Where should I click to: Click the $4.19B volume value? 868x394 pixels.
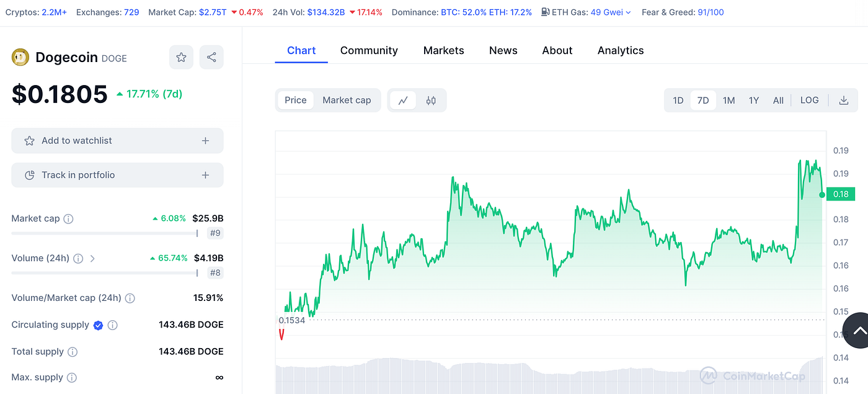pyautogui.click(x=208, y=258)
